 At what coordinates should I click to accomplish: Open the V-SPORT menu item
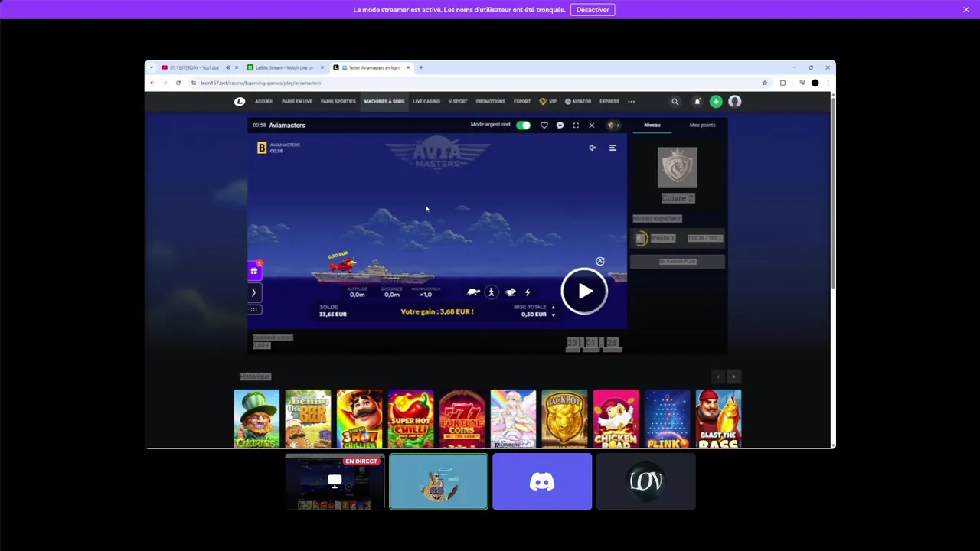tap(458, 101)
